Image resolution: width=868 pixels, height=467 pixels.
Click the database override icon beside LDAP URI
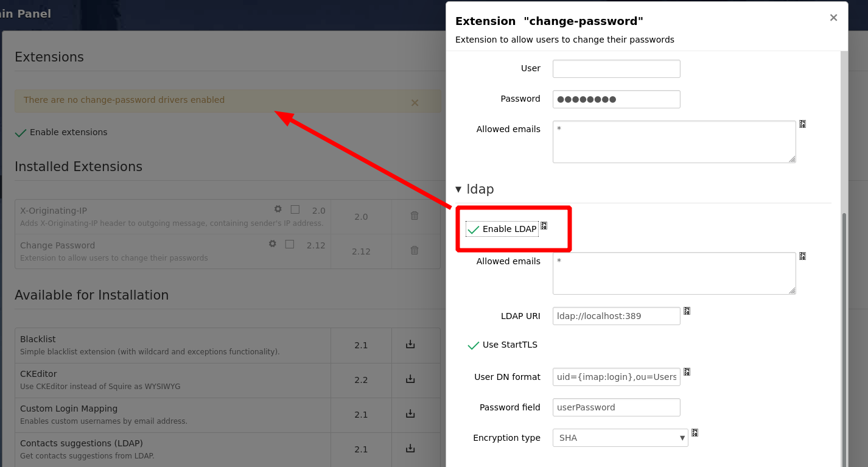click(687, 311)
